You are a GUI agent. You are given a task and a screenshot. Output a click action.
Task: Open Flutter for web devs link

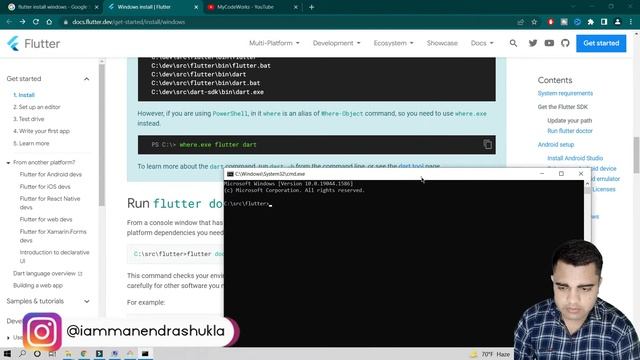46,219
